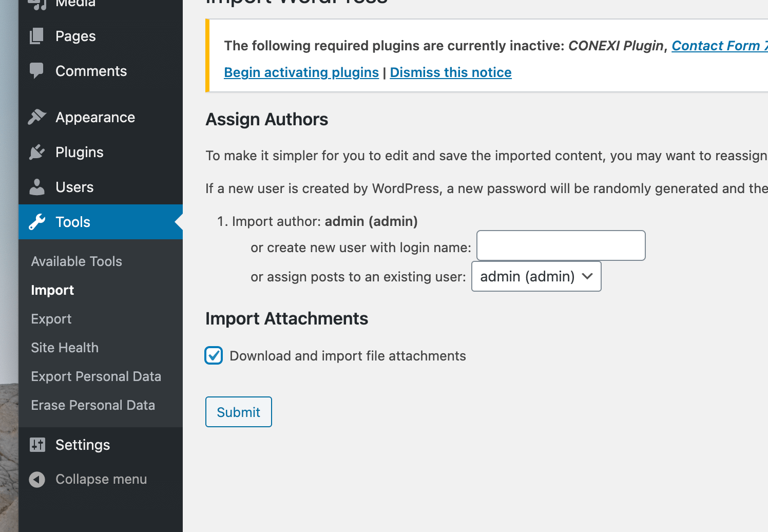Open the Contact Form 7 plugin link
Screen dimensions: 768x532
[x=719, y=46]
